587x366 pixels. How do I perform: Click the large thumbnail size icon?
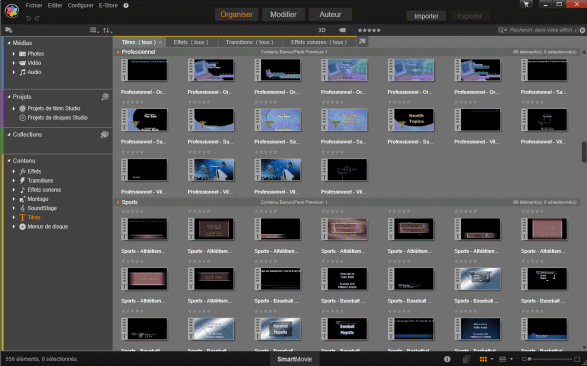578,359
